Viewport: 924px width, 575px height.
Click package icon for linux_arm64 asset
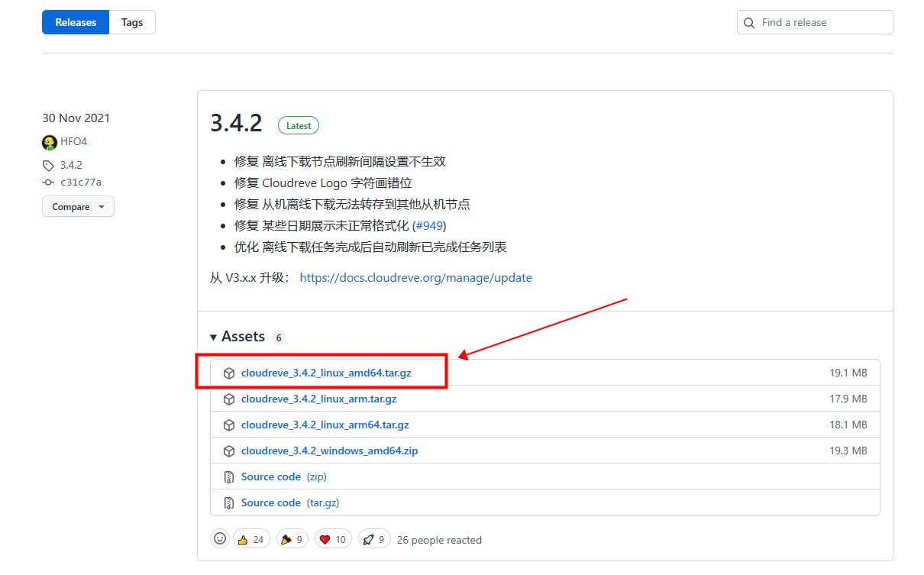click(x=228, y=425)
